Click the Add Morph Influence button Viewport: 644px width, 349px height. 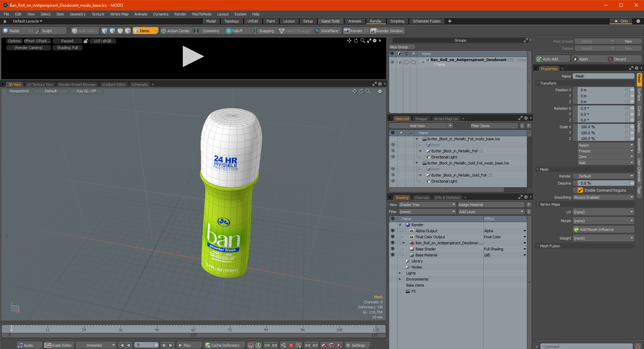coord(603,230)
